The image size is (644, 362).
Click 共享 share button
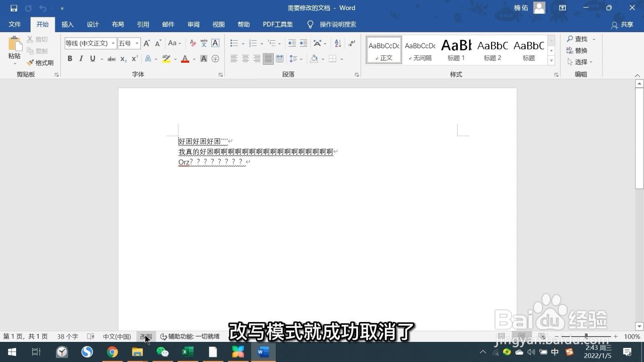[623, 25]
